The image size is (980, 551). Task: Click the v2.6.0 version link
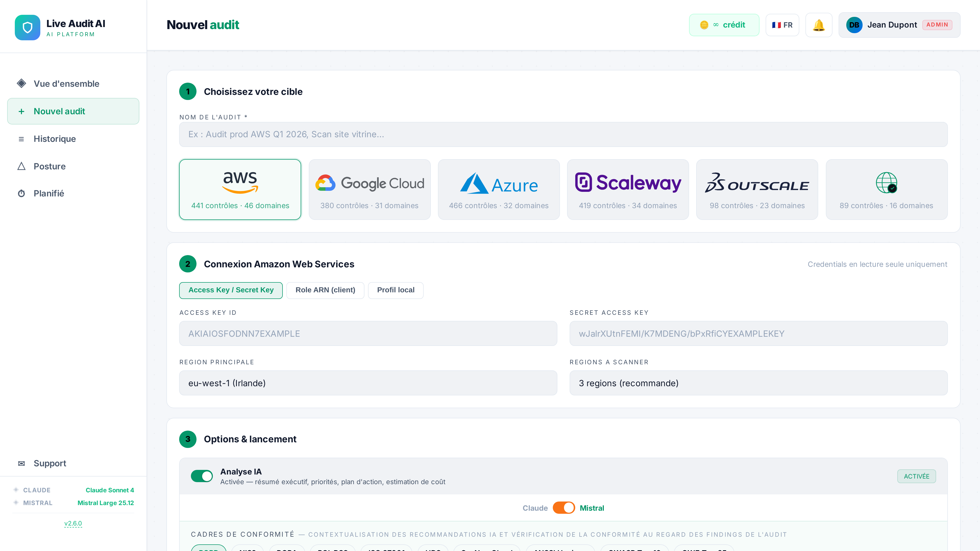(x=73, y=523)
